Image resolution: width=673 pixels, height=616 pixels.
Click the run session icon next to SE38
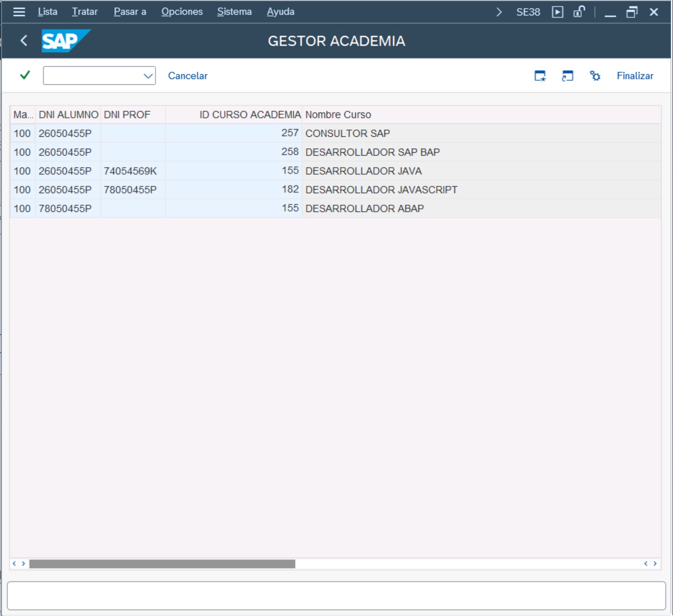pos(557,12)
